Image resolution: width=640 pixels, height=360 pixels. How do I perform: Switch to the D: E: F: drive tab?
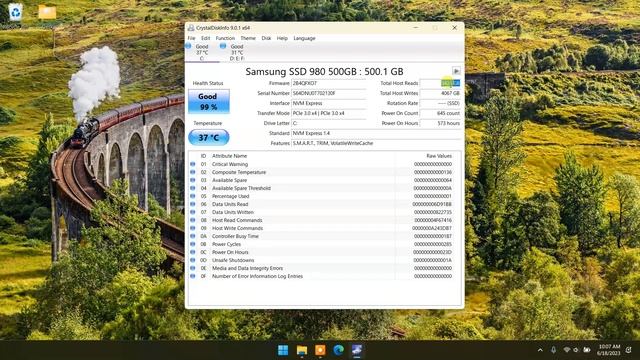237,52
